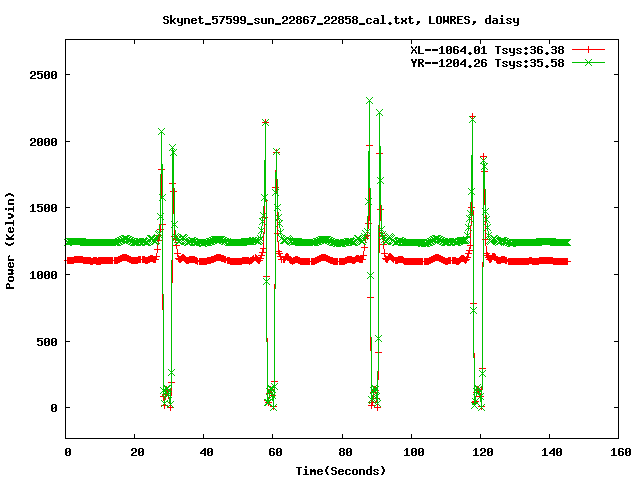
Task: Click the 2500 y-axis tick label
Action: click(x=43, y=75)
